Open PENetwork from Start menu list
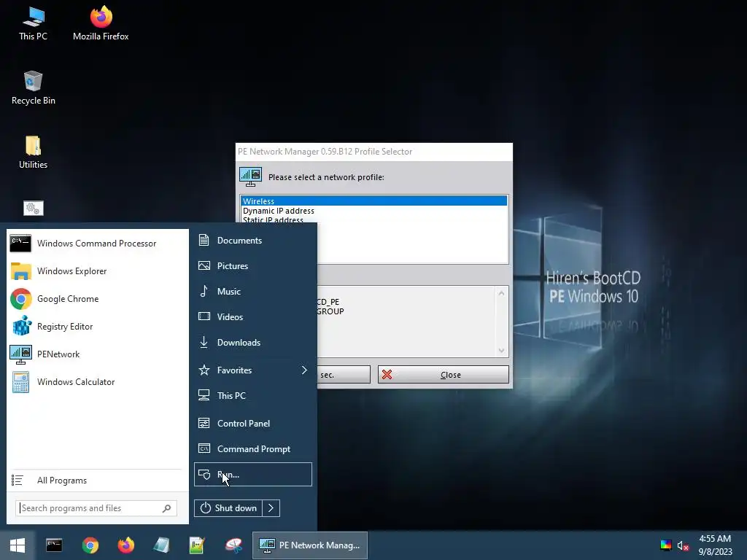Image resolution: width=747 pixels, height=560 pixels. pyautogui.click(x=97, y=354)
